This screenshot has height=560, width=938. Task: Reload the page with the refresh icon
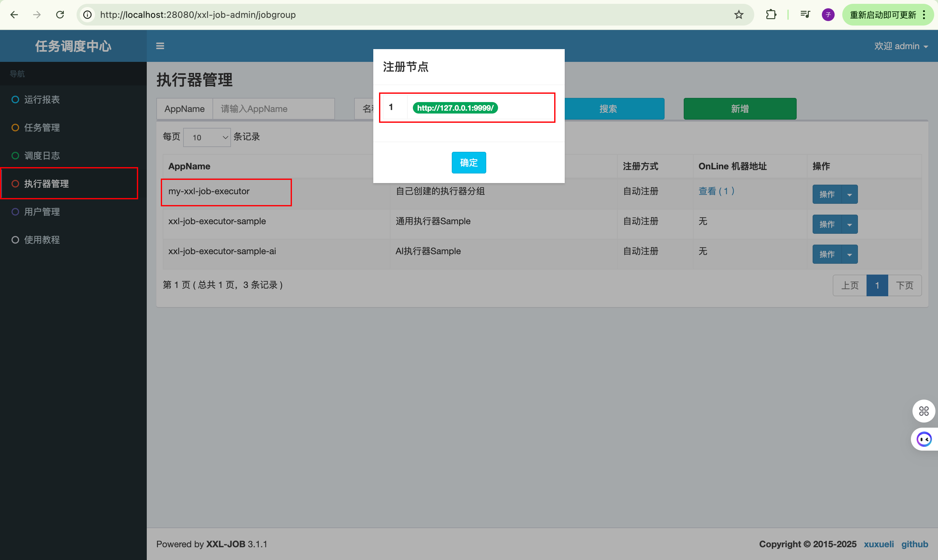coord(60,15)
